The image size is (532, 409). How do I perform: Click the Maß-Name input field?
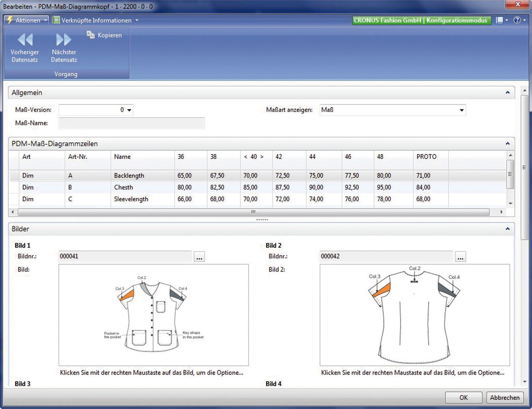pyautogui.click(x=132, y=123)
